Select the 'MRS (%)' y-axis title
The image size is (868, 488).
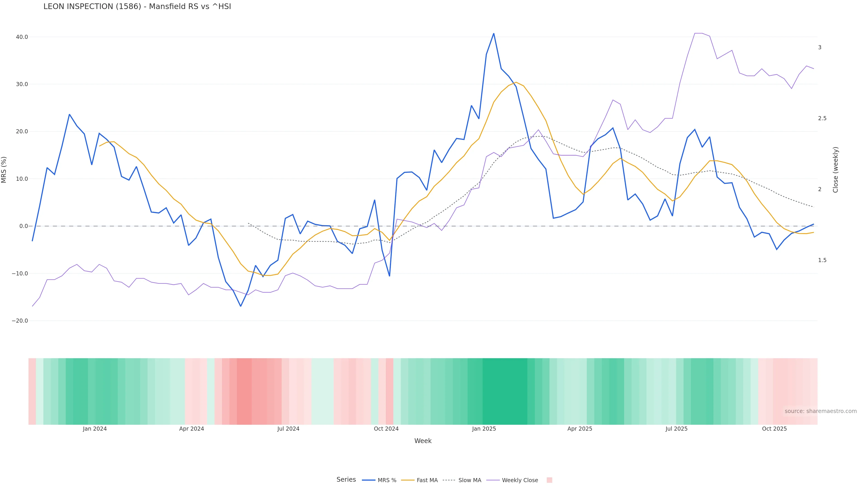(4, 170)
